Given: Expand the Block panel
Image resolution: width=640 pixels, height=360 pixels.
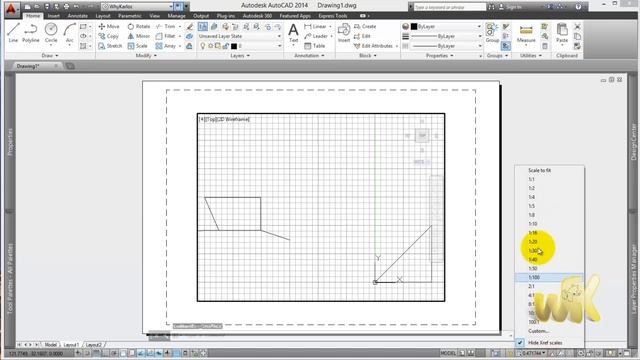Looking at the screenshot, I should [367, 56].
